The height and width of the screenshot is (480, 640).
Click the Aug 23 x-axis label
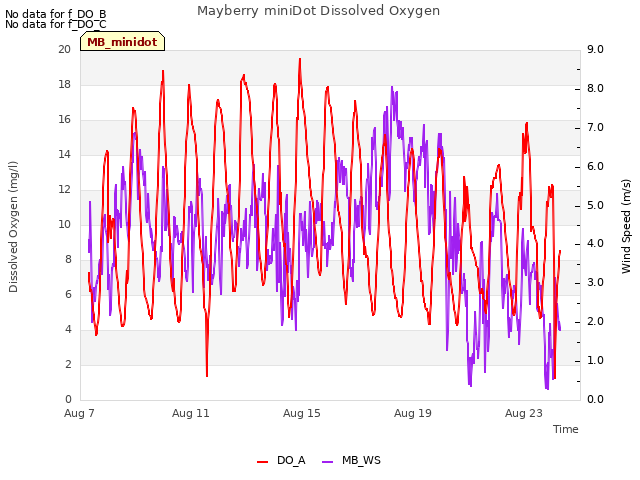pos(524,413)
